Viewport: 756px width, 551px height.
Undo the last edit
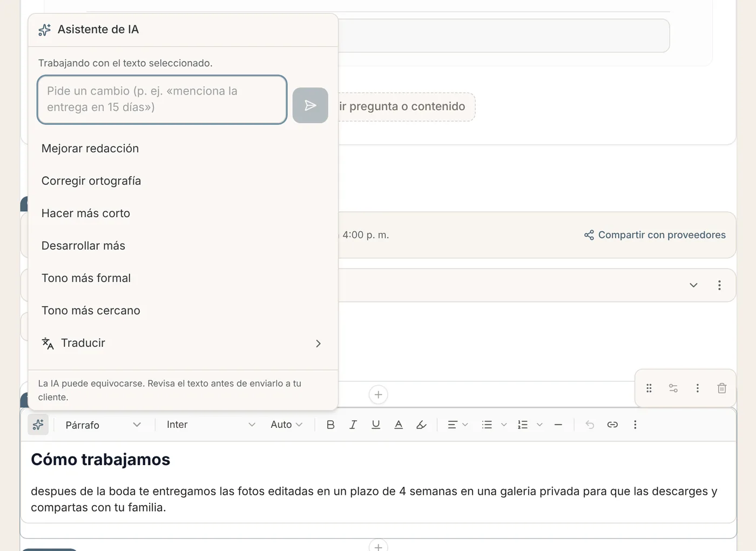click(590, 425)
